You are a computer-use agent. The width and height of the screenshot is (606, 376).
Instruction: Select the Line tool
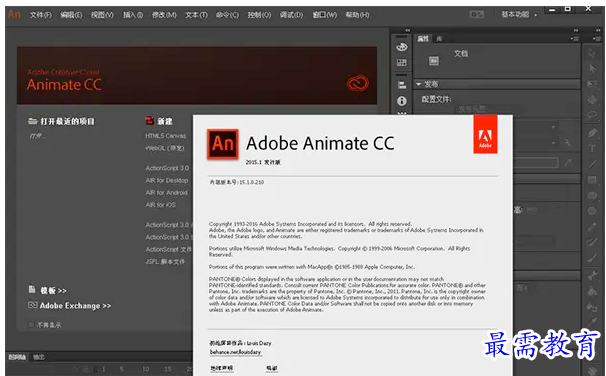click(592, 164)
